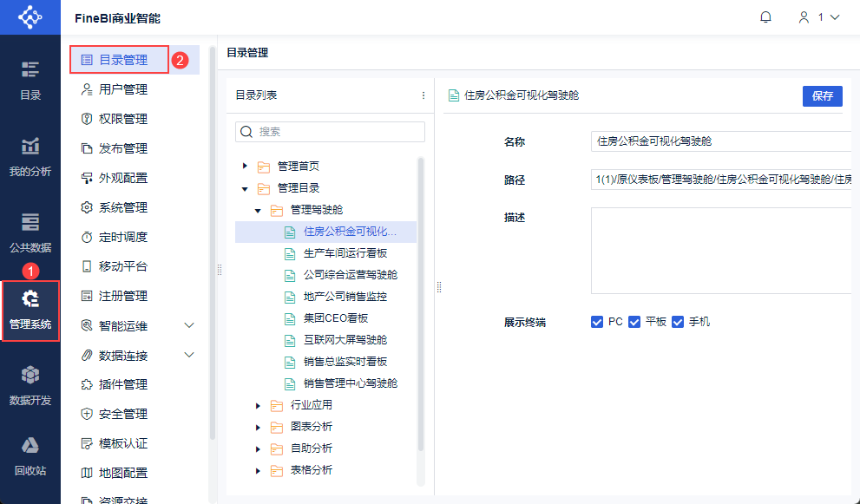Click the FineBI logo icon
Screen dimensions: 860x504
coord(30,17)
